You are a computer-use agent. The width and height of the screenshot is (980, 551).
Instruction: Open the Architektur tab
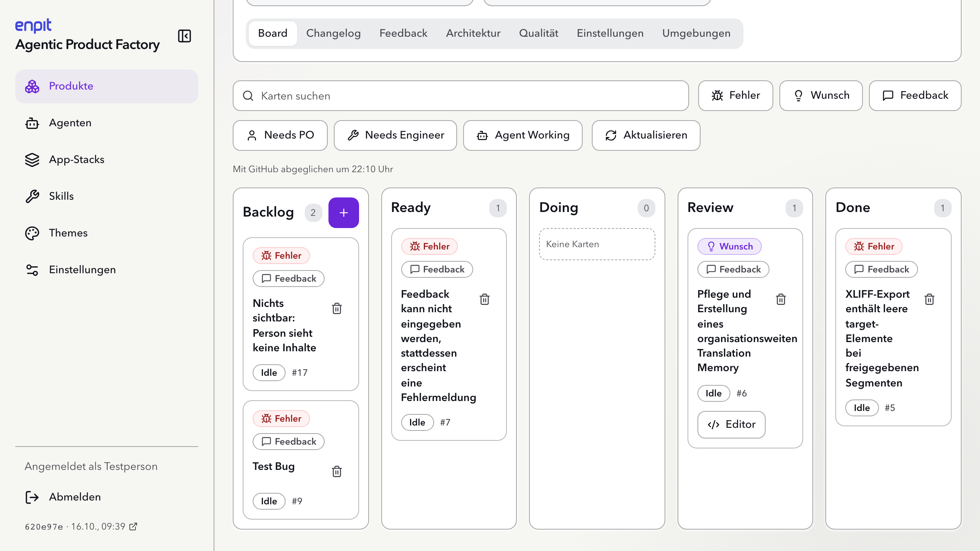click(473, 33)
